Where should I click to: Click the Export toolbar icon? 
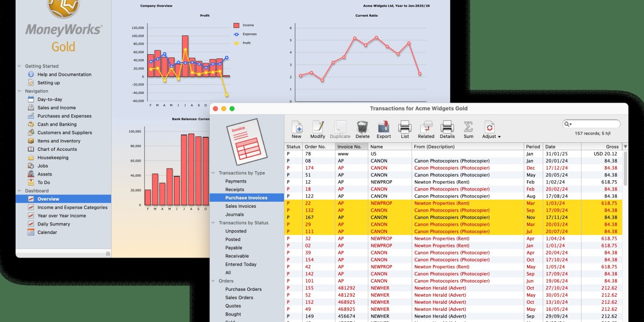(384, 129)
